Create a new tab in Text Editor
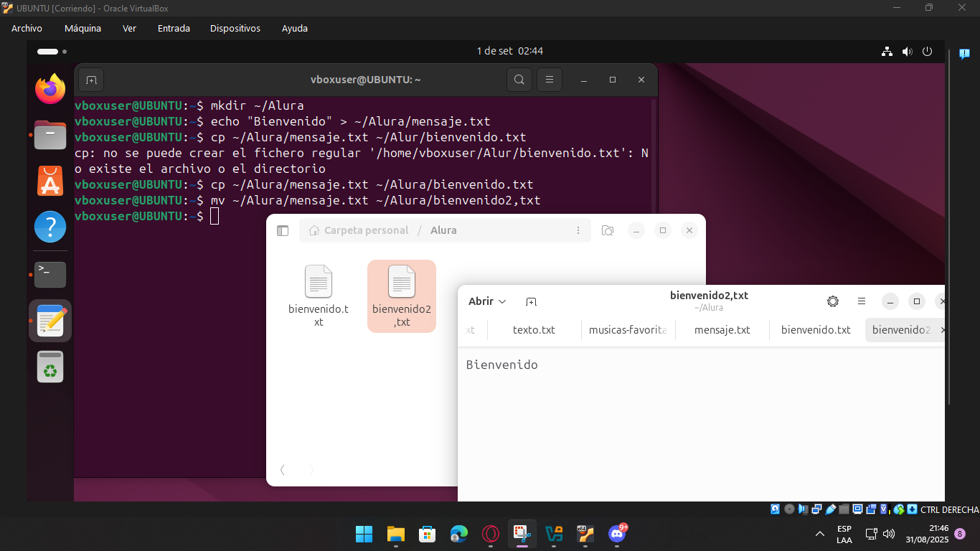The width and height of the screenshot is (980, 551). click(531, 301)
